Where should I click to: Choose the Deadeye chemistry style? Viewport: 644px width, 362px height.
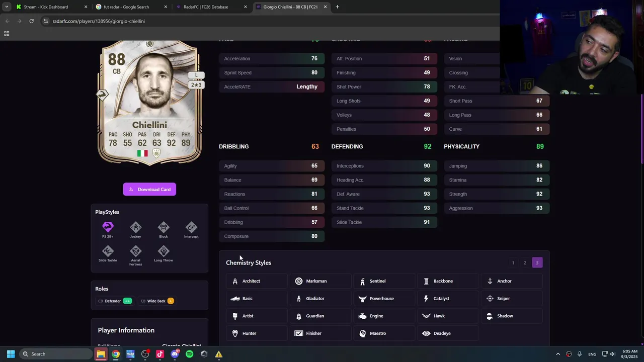[x=448, y=333]
